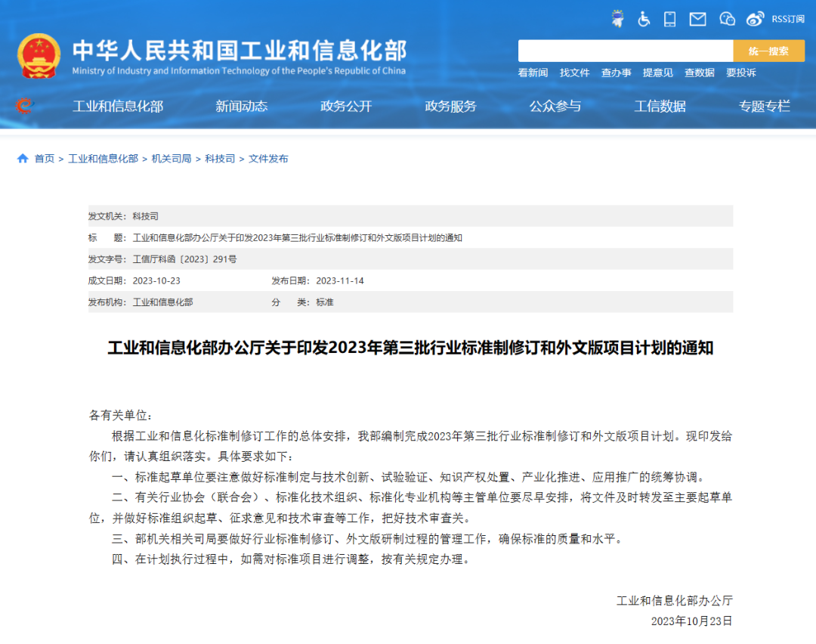The height and width of the screenshot is (644, 816).
Task: Open 政务服务 navigation menu
Action: pos(450,107)
